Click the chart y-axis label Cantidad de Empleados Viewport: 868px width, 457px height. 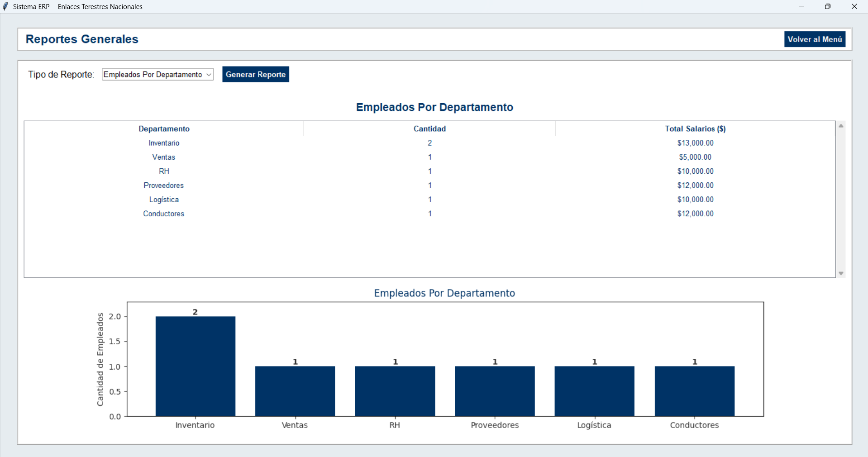pos(100,359)
